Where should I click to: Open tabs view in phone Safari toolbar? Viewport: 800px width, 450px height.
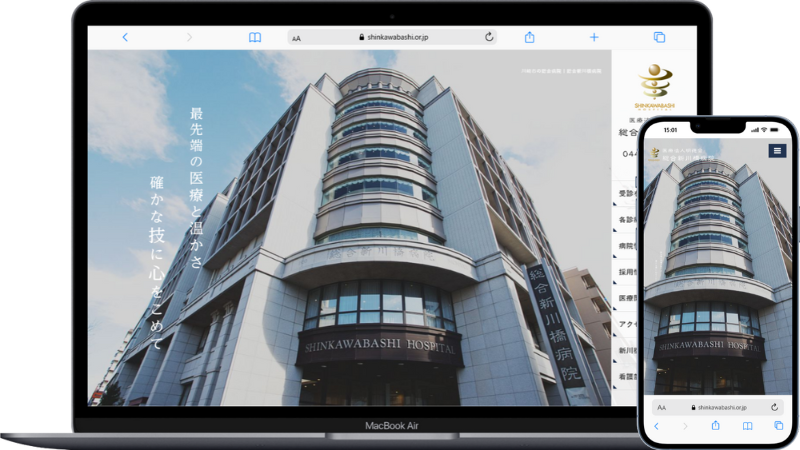[777, 426]
